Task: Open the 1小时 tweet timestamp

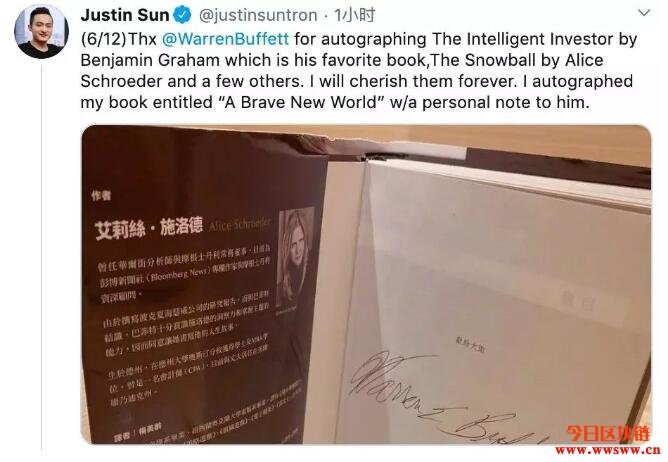Action: [354, 15]
